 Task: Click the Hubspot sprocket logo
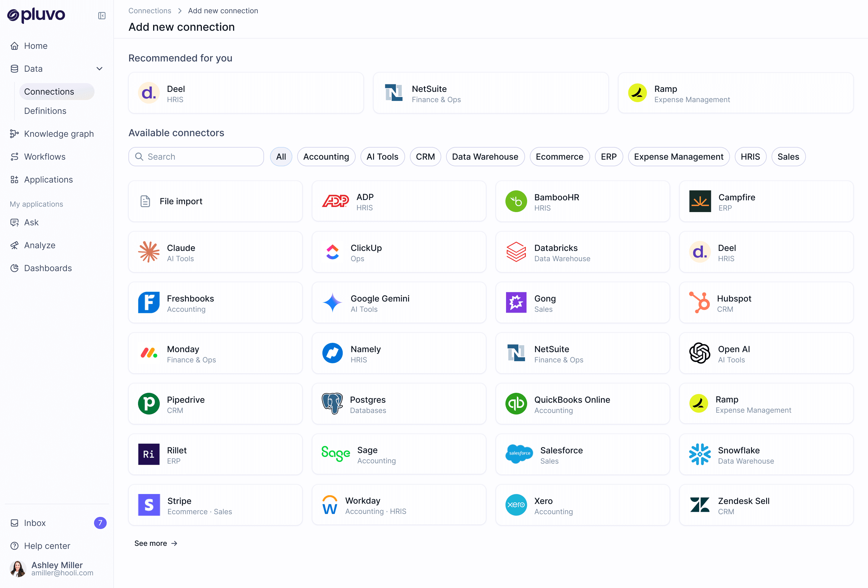[x=699, y=302]
